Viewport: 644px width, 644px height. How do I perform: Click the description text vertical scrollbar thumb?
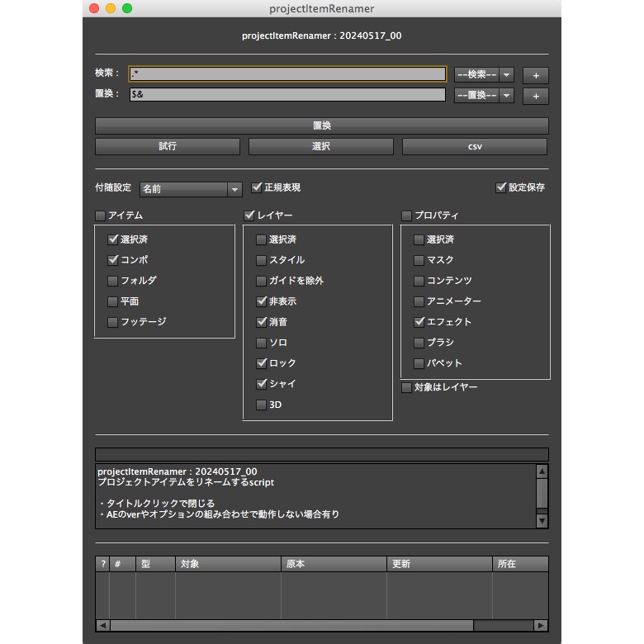tap(542, 493)
